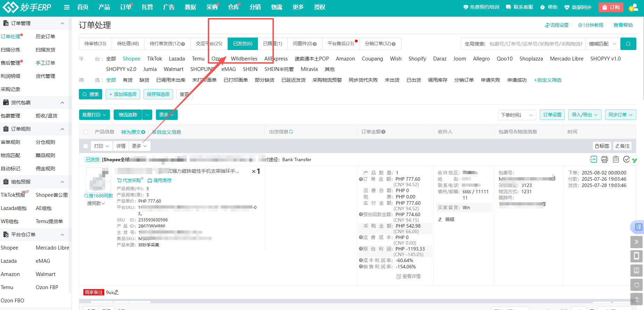Click the scroll-to-top arrow floating button

(636, 299)
